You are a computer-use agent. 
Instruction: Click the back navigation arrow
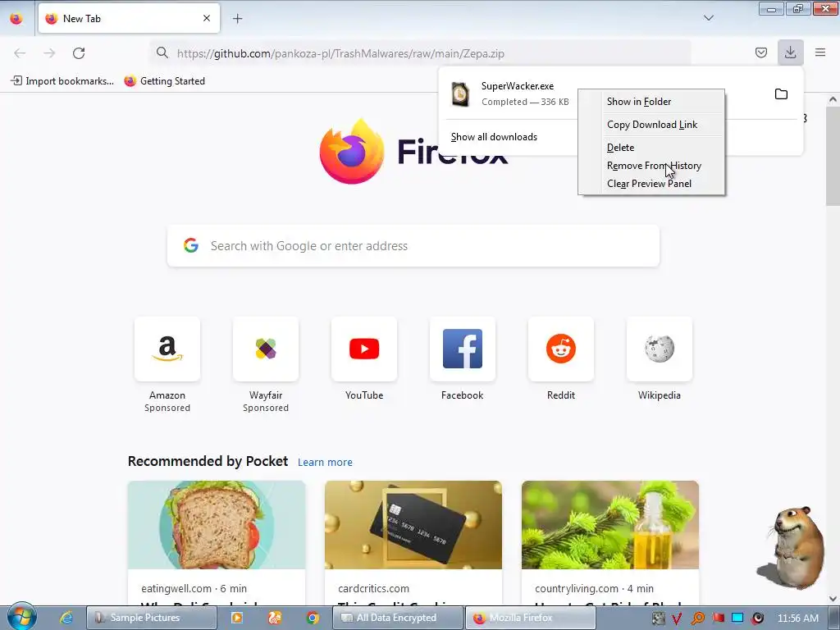(20, 53)
